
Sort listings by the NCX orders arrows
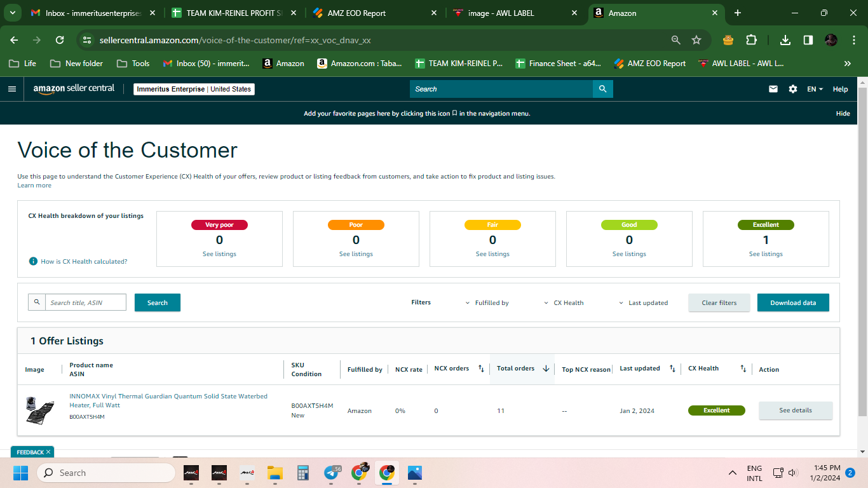481,369
